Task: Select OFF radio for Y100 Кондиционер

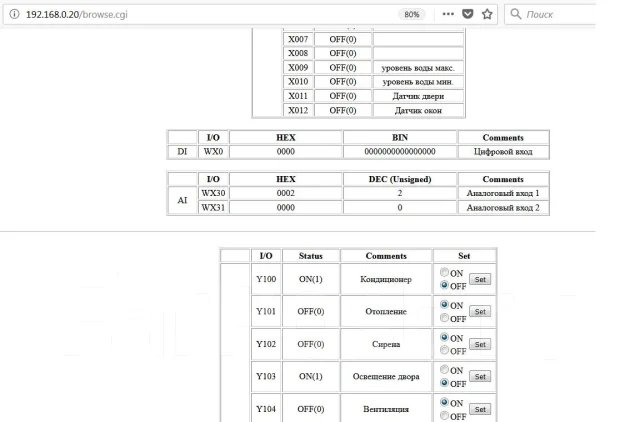Action: (444, 285)
